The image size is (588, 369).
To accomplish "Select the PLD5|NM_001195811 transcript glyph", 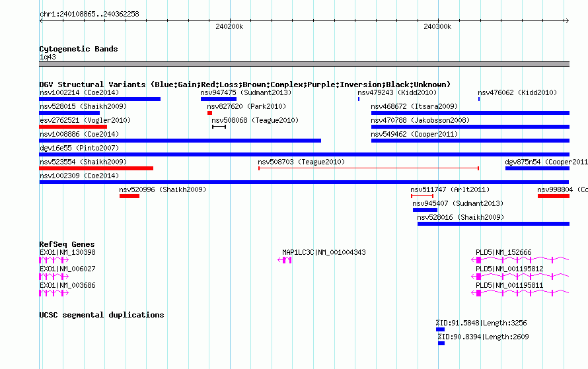I will (520, 293).
